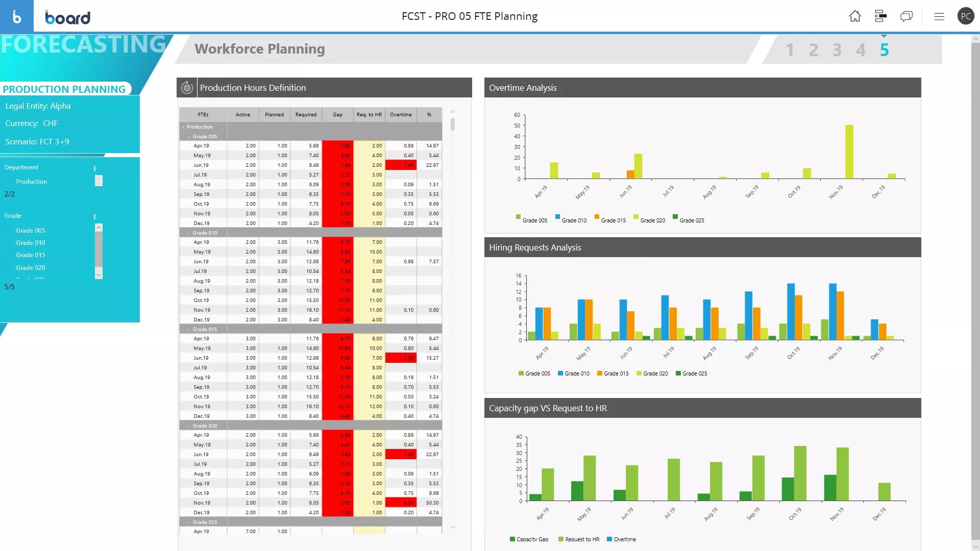Uncheck the Production department filter

pos(8,181)
